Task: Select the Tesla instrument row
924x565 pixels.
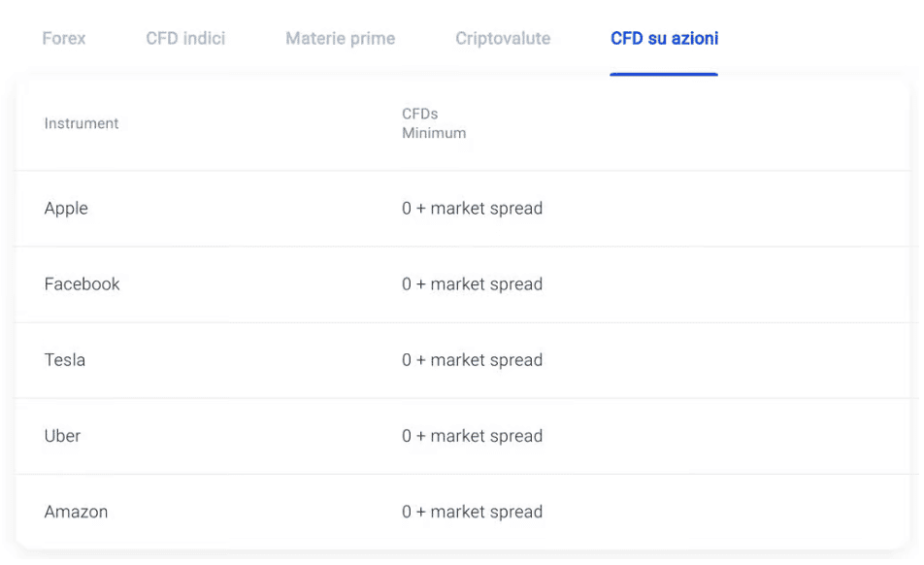Action: pos(463,360)
